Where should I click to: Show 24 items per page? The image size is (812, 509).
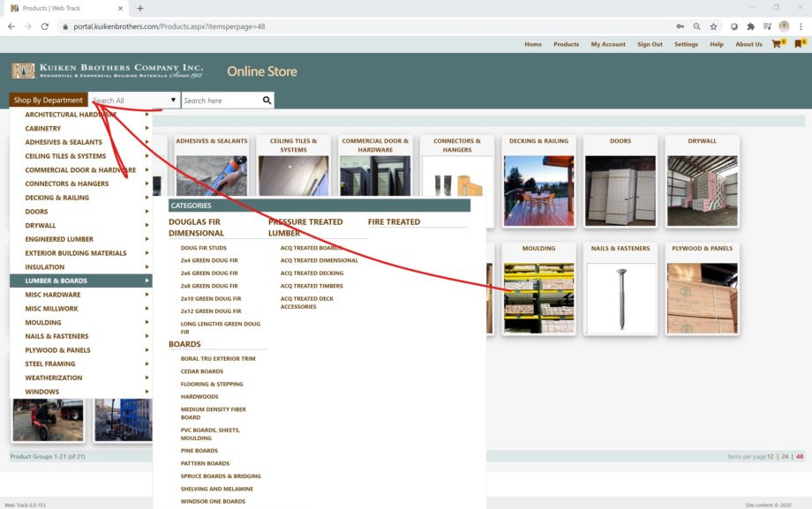(x=785, y=456)
